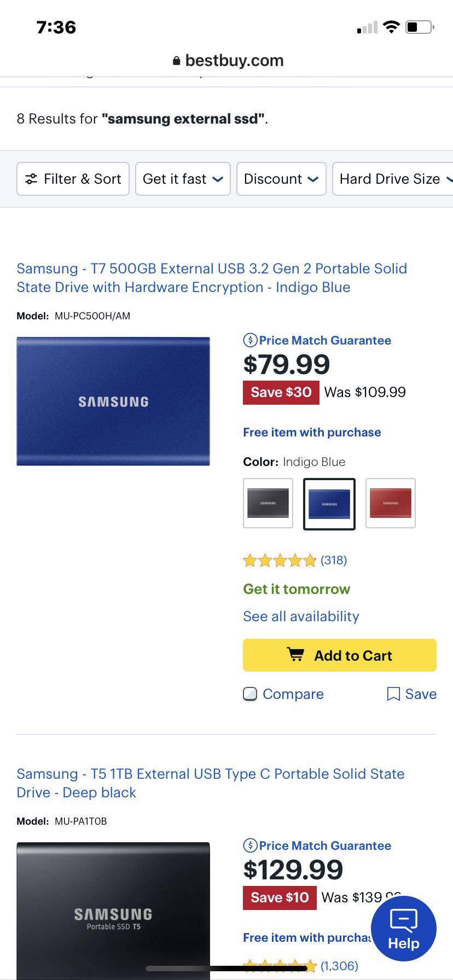This screenshot has height=980, width=453.
Task: Click the shopping cart icon on Add to Cart
Action: tap(295, 655)
